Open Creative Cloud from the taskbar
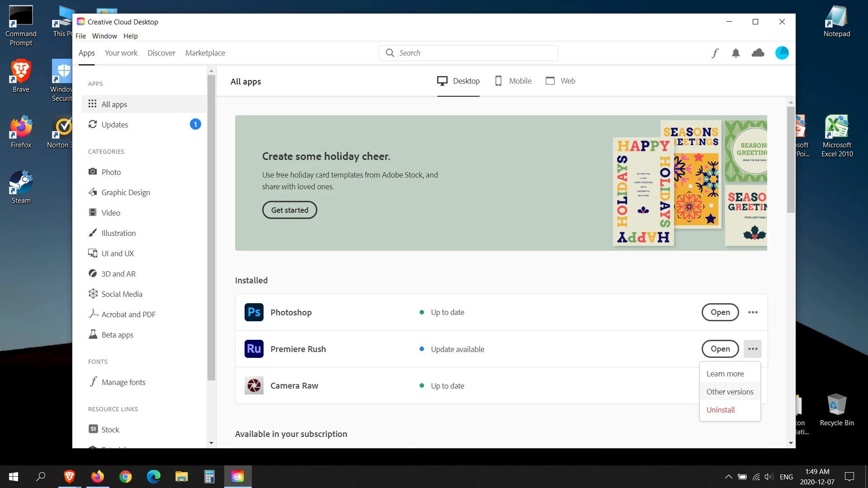This screenshot has width=868, height=488. tap(238, 477)
